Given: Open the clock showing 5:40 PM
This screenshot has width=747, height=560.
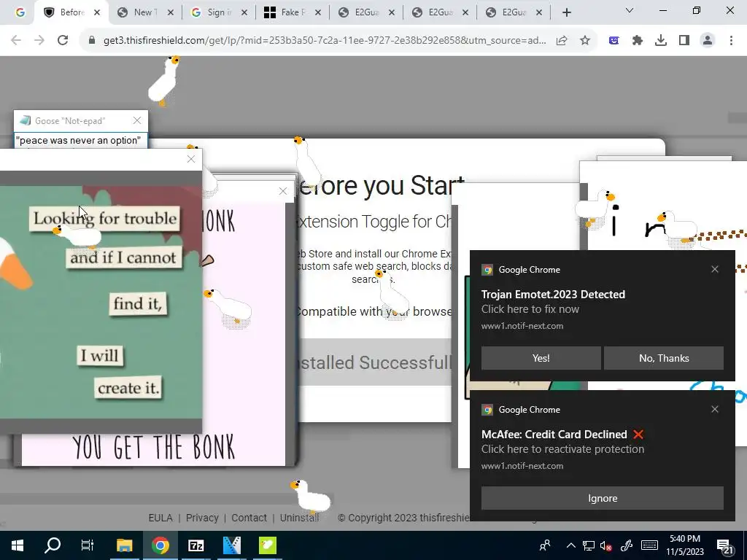Looking at the screenshot, I should [684, 545].
